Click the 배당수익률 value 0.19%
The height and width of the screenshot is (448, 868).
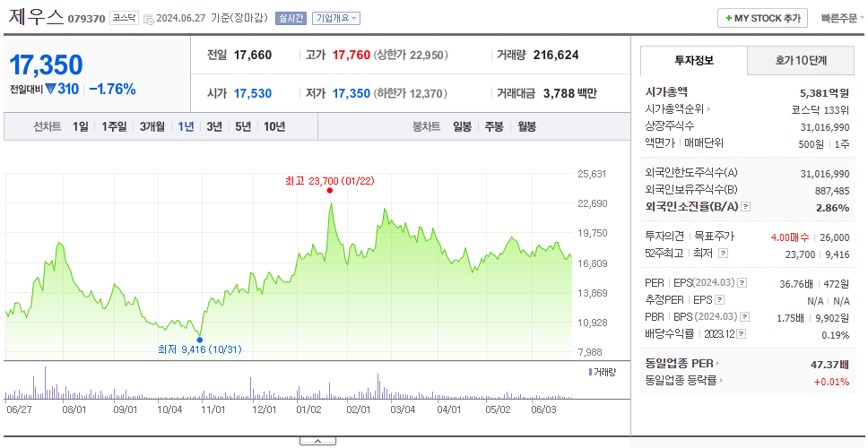point(836,334)
